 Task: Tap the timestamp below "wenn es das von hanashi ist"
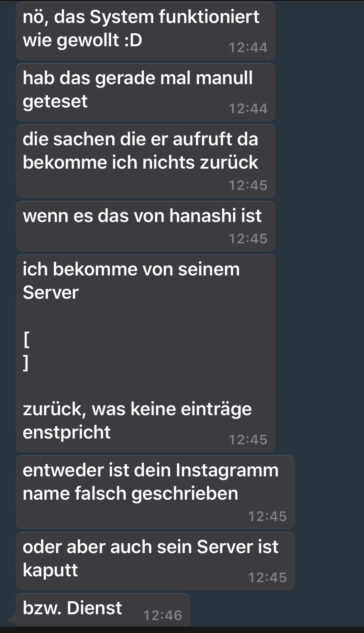pos(248,239)
